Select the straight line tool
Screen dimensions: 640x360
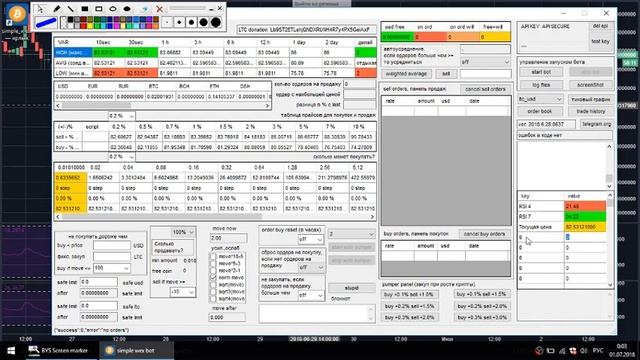point(71,9)
